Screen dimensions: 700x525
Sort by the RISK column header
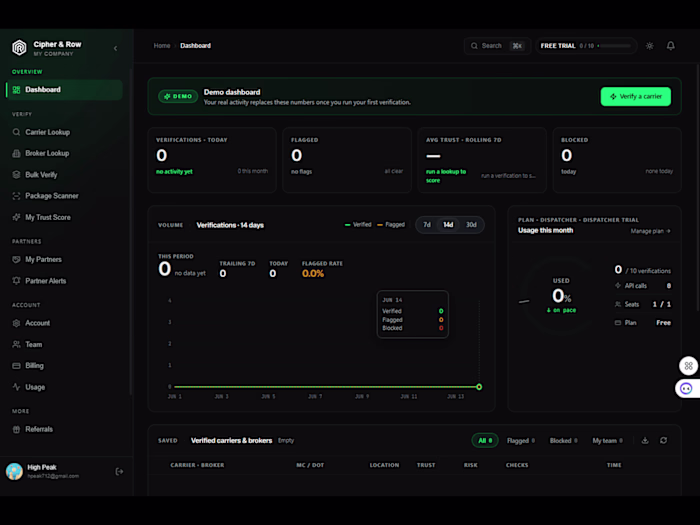pyautogui.click(x=471, y=465)
